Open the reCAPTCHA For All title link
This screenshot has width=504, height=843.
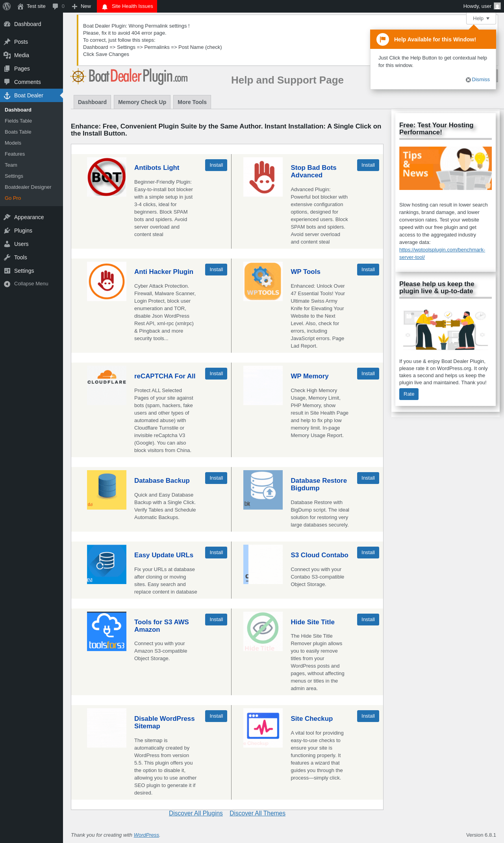(165, 376)
